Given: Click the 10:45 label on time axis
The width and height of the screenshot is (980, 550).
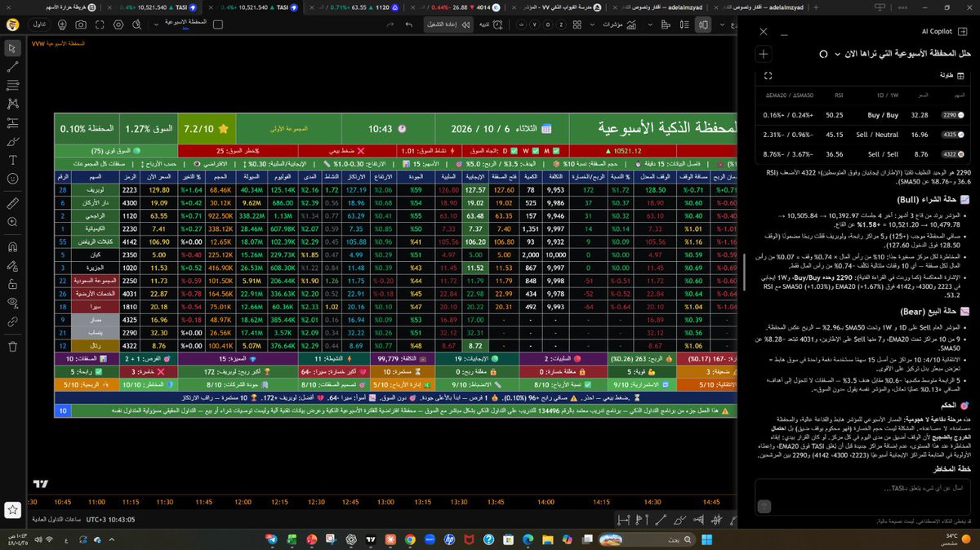Looking at the screenshot, I should point(62,502).
